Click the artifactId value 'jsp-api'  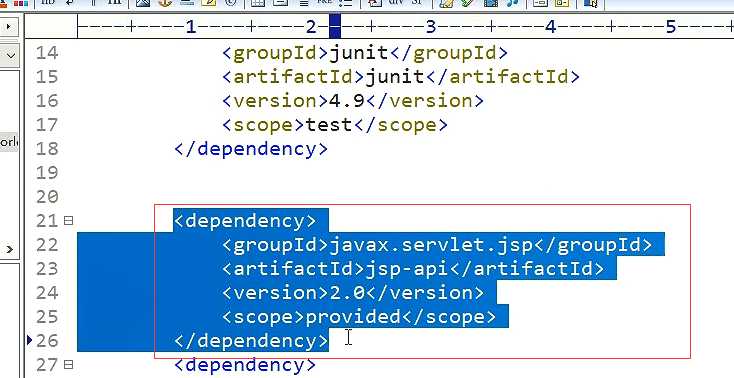click(407, 269)
